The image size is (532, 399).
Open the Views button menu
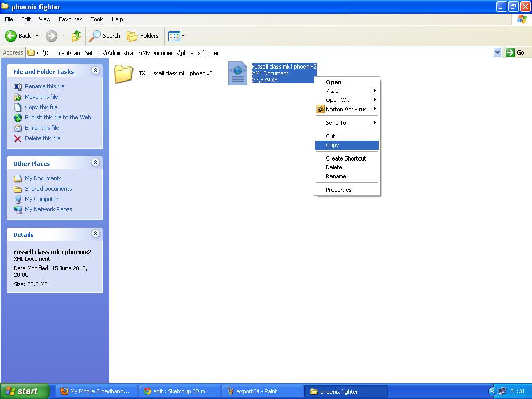(x=177, y=36)
